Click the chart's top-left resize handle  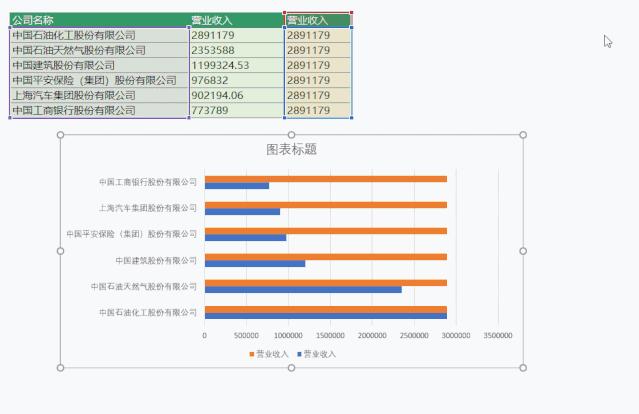click(60, 135)
